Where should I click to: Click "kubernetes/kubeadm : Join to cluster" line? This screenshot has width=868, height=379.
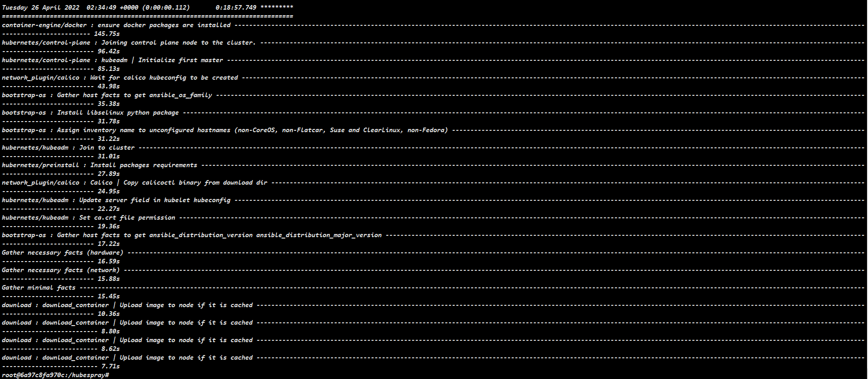click(68, 147)
